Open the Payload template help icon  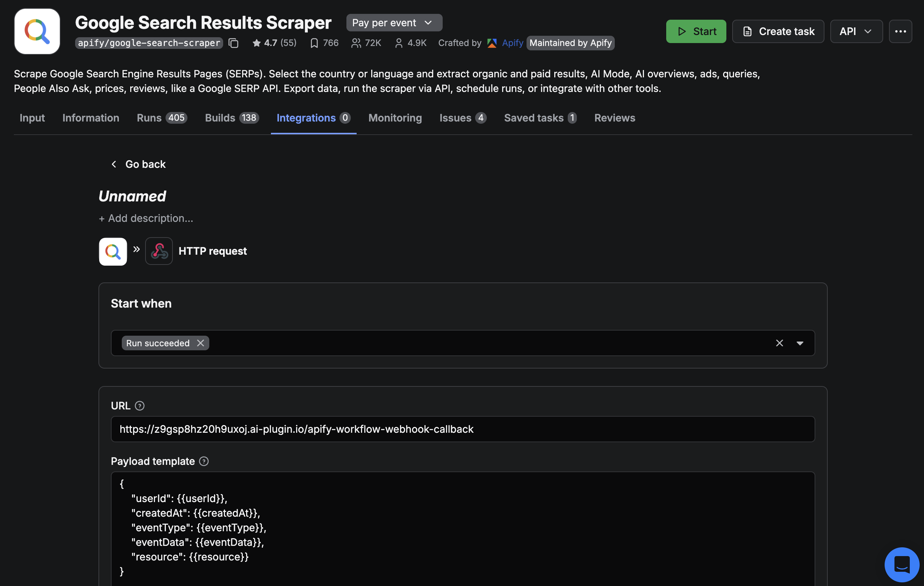(x=204, y=461)
